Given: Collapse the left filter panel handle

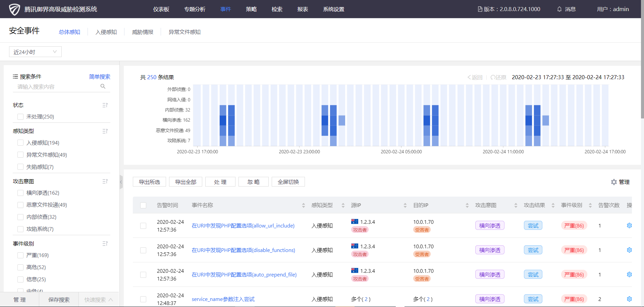Looking at the screenshot, I should (121, 182).
